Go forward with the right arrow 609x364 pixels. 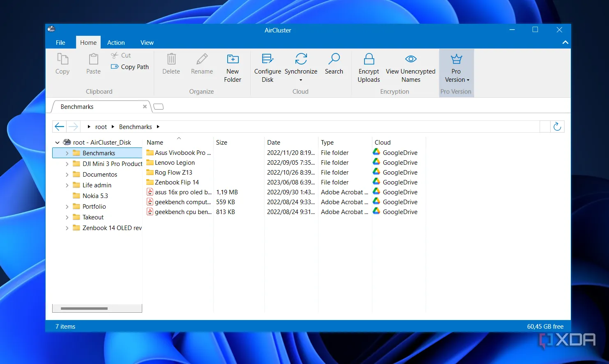(73, 127)
